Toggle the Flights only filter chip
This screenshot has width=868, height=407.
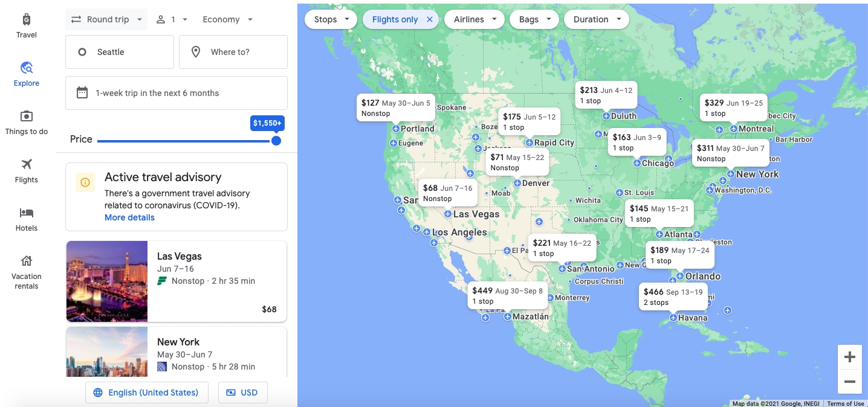pyautogui.click(x=395, y=19)
